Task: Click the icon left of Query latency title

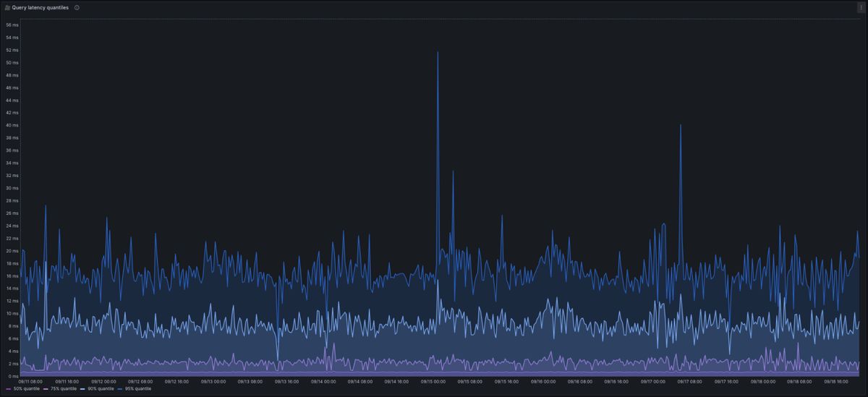Action: pos(7,7)
